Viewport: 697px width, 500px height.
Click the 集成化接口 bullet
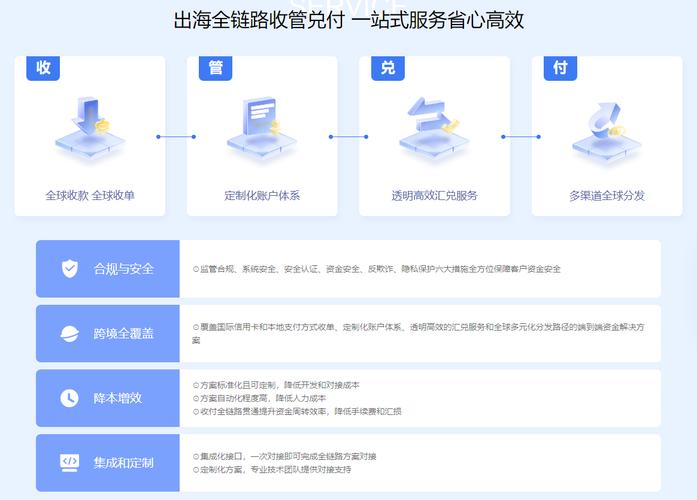point(284,456)
